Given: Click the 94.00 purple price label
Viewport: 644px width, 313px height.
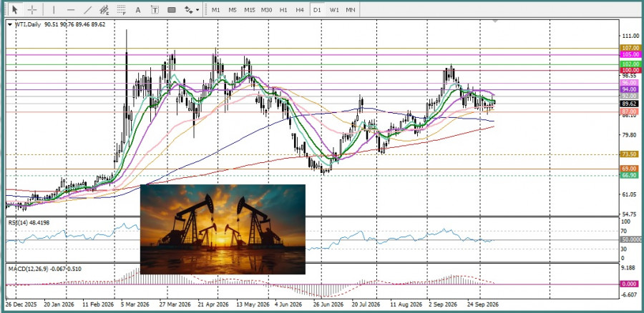Looking at the screenshot, I should point(630,89).
